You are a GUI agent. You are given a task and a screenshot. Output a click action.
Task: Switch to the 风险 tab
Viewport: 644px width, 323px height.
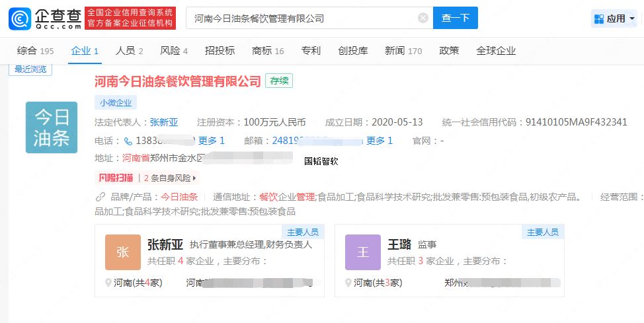point(174,51)
